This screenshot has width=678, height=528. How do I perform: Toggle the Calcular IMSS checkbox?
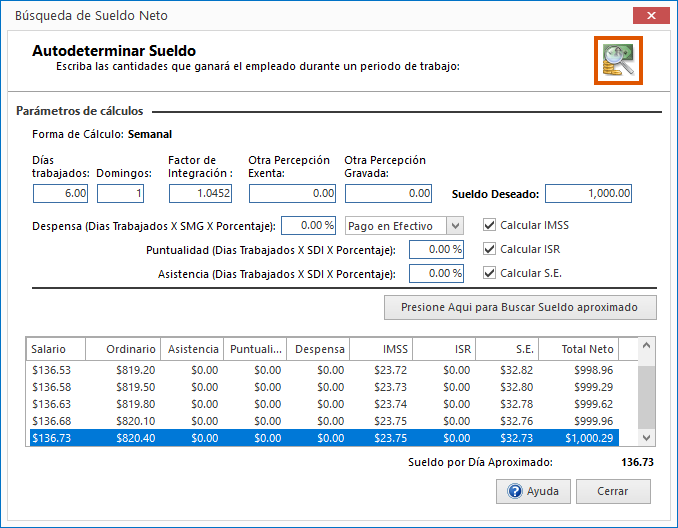489,225
